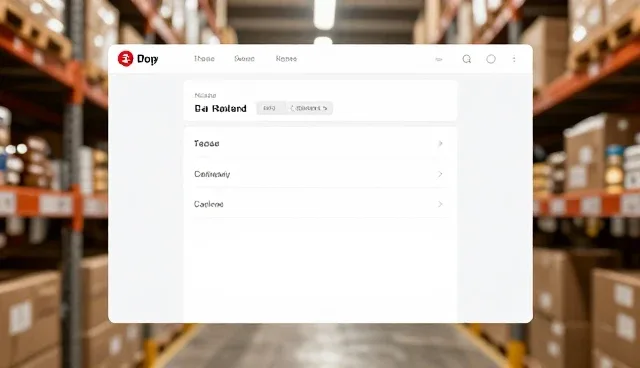Click the red Dop logo icon
This screenshot has width=640, height=368.
coord(125,59)
